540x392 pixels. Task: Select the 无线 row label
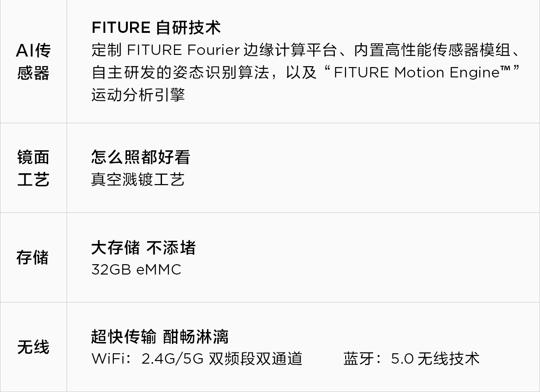(33, 347)
